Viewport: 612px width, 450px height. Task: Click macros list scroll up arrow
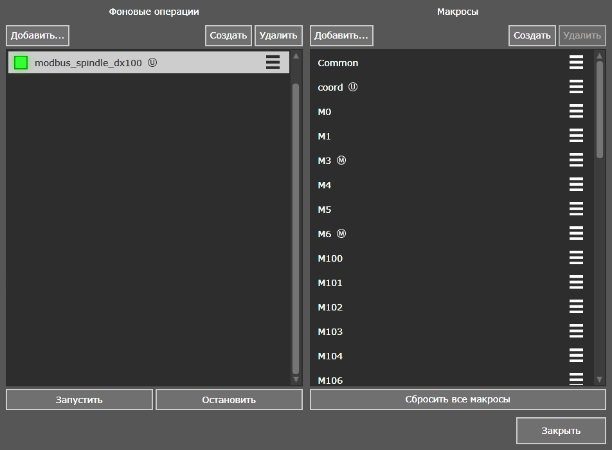click(x=600, y=56)
